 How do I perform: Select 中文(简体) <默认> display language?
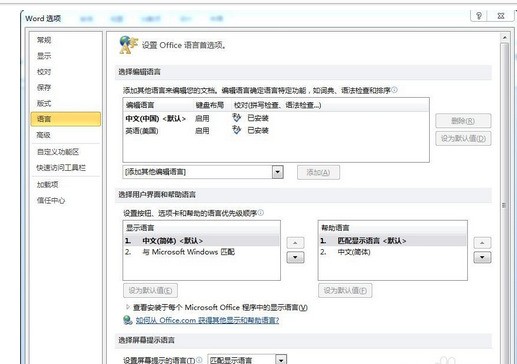(x=201, y=241)
